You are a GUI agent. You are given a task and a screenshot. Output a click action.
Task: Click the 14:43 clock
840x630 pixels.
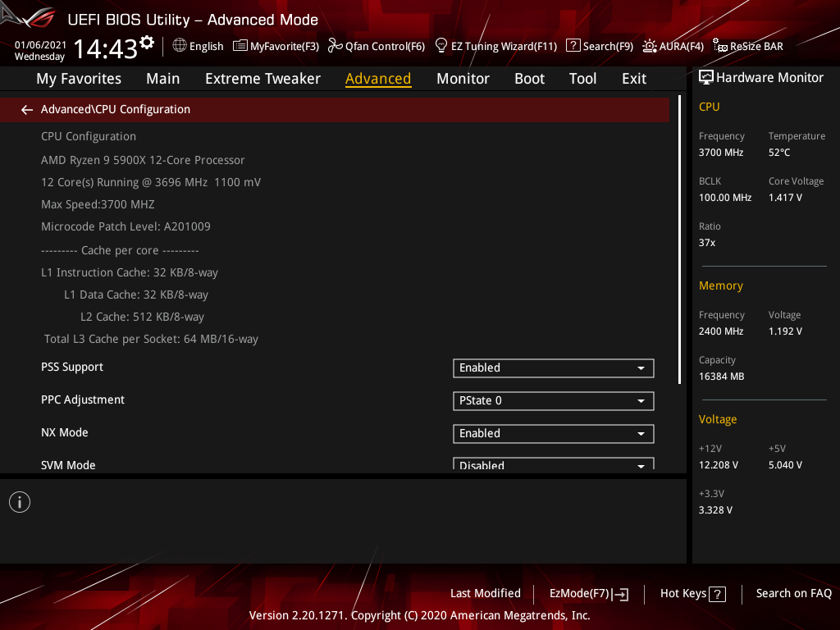click(x=106, y=48)
